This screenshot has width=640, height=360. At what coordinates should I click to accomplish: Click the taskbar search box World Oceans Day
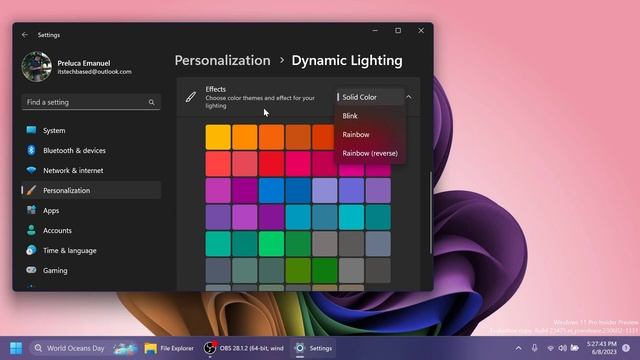click(x=84, y=348)
